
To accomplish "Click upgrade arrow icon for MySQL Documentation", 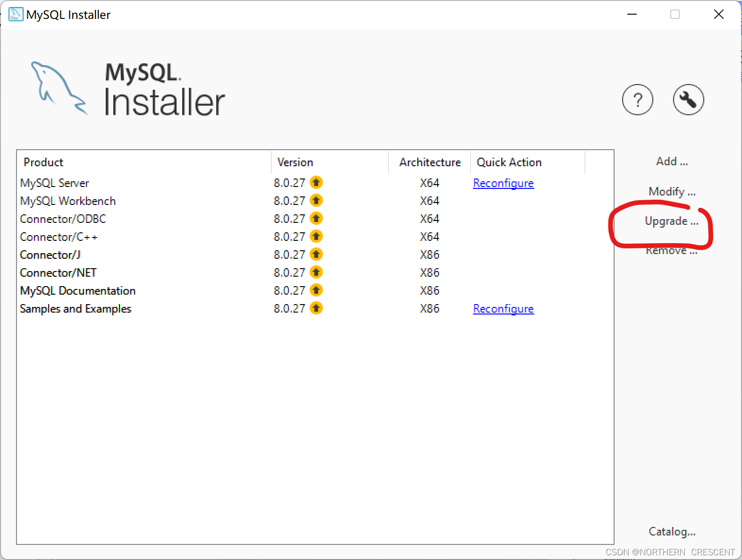I will [316, 290].
